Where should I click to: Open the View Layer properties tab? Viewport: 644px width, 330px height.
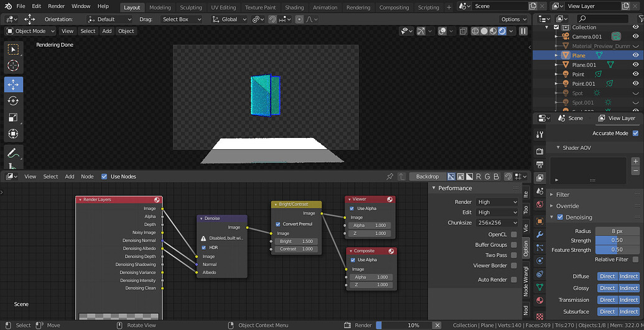(539, 178)
